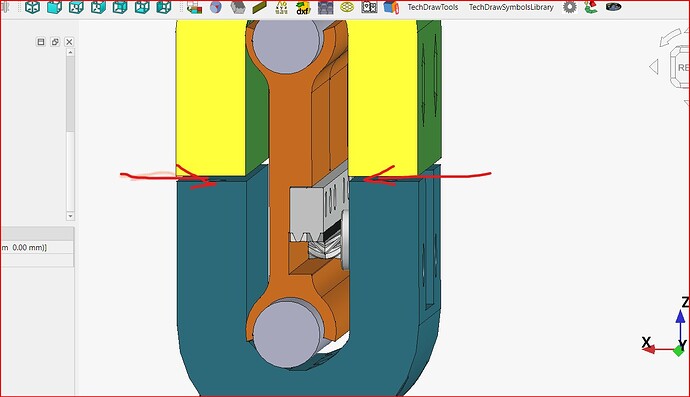Image resolution: width=690 pixels, height=397 pixels.
Task: Click the grey hexagonal solid toolbar icon
Action: [238, 7]
